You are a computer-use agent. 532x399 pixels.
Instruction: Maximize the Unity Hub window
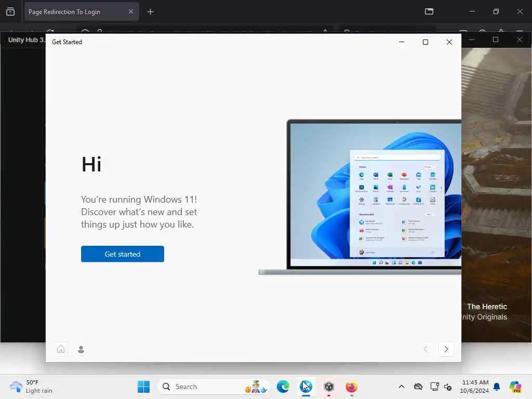pyautogui.click(x=495, y=39)
